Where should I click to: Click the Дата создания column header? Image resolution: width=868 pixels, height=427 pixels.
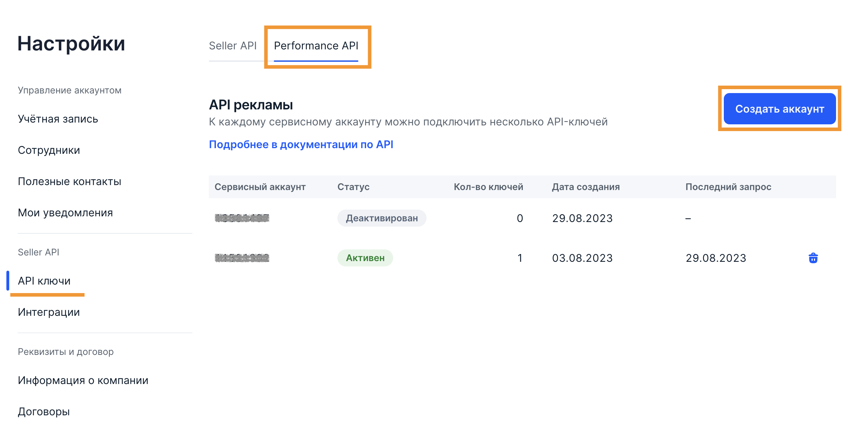586,187
